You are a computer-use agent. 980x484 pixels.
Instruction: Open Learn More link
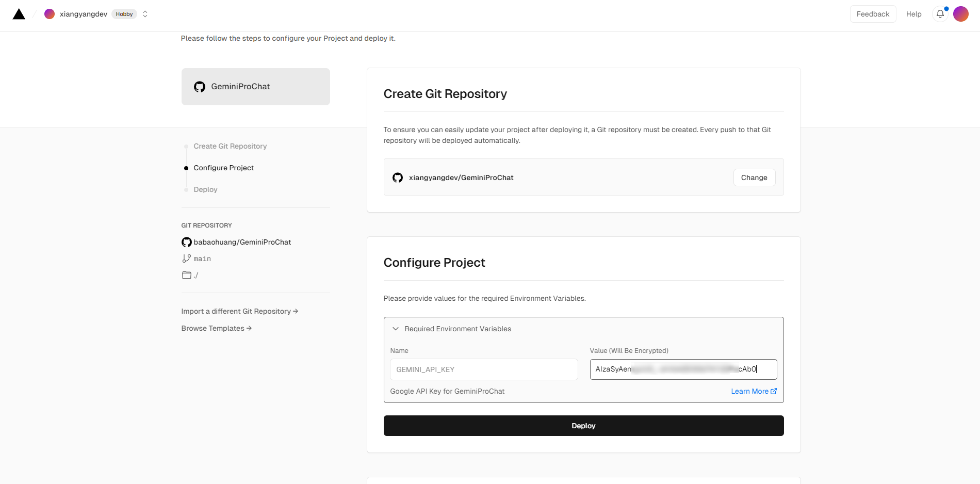tap(754, 391)
